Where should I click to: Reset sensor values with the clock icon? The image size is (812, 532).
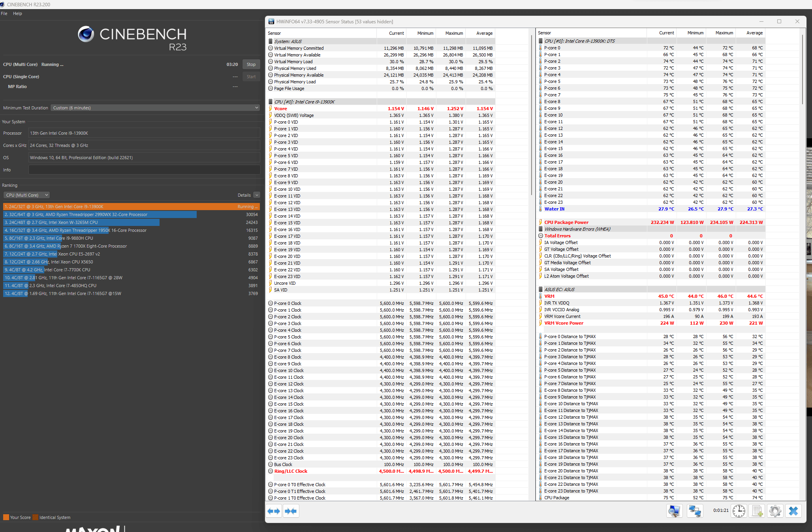point(739,511)
